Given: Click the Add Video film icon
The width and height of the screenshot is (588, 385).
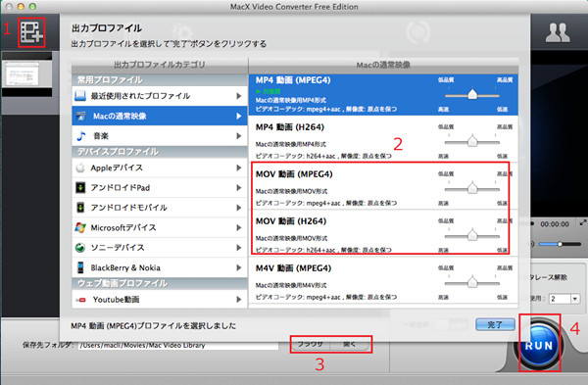Looking at the screenshot, I should click(32, 32).
